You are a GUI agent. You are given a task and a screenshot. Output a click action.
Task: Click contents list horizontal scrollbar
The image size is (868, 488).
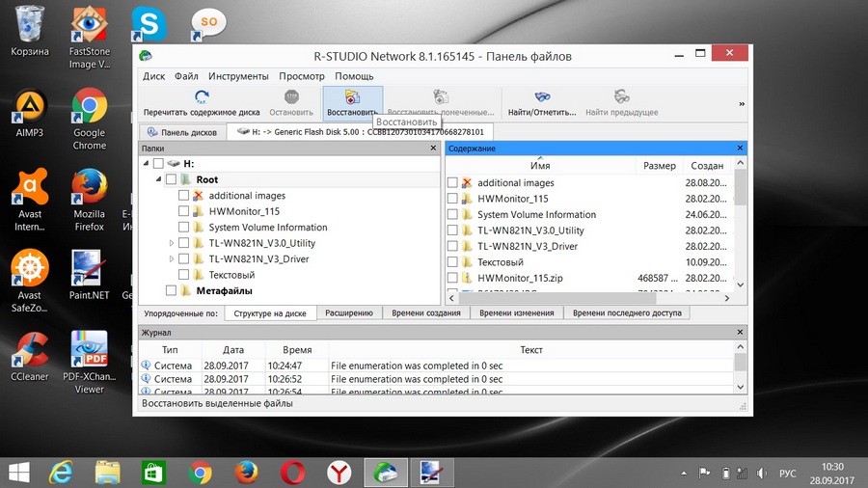pyautogui.click(x=556, y=298)
